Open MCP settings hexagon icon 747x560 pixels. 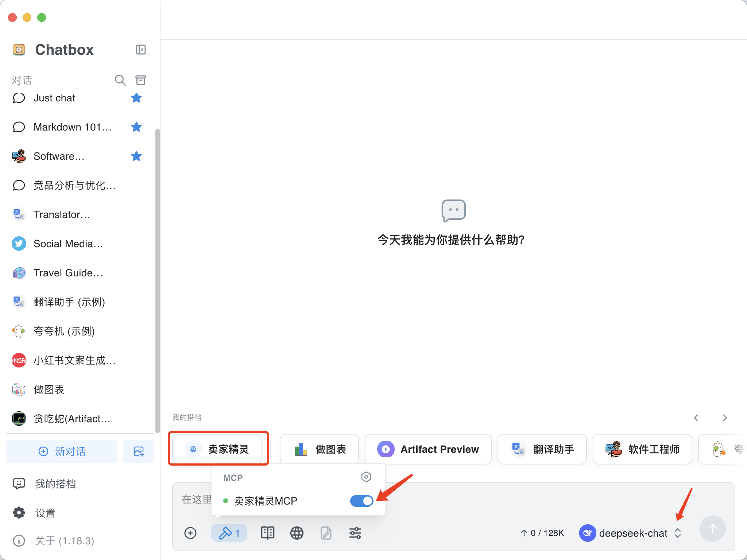point(366,477)
